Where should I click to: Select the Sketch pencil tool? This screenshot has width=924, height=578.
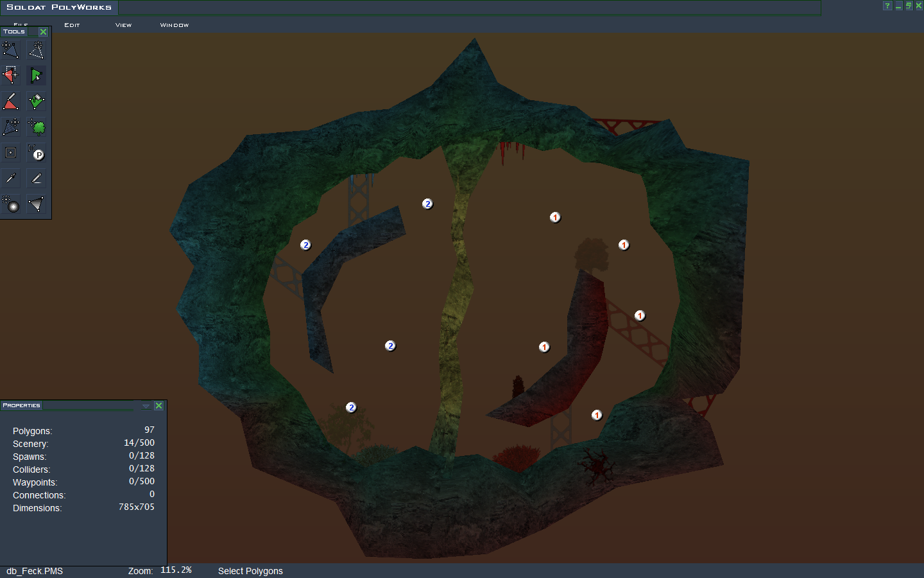click(37, 179)
